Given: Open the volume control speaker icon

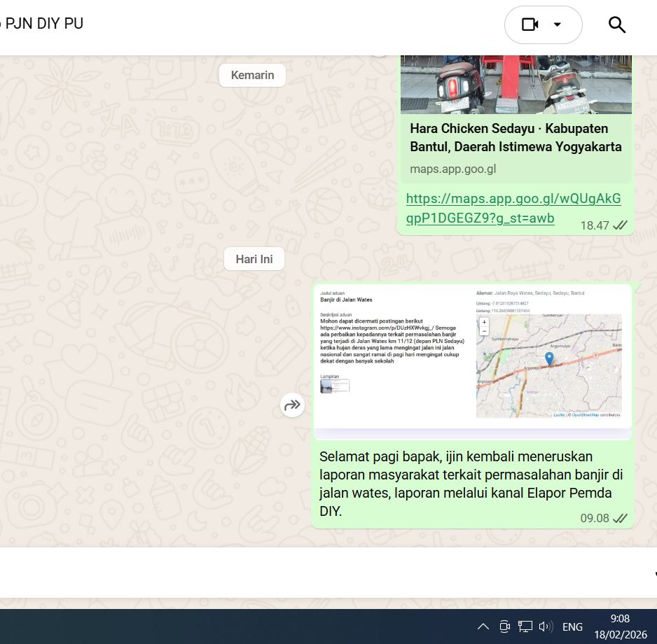Looking at the screenshot, I should point(546,626).
